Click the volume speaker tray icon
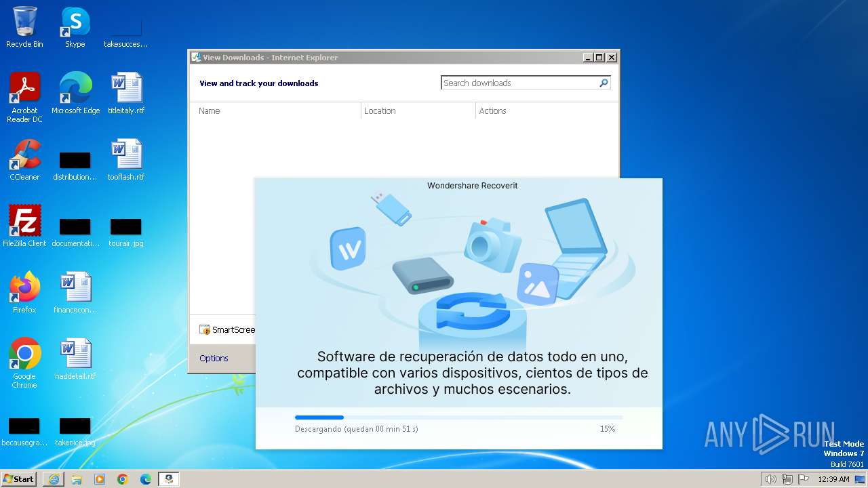The image size is (868, 488). pos(771,479)
